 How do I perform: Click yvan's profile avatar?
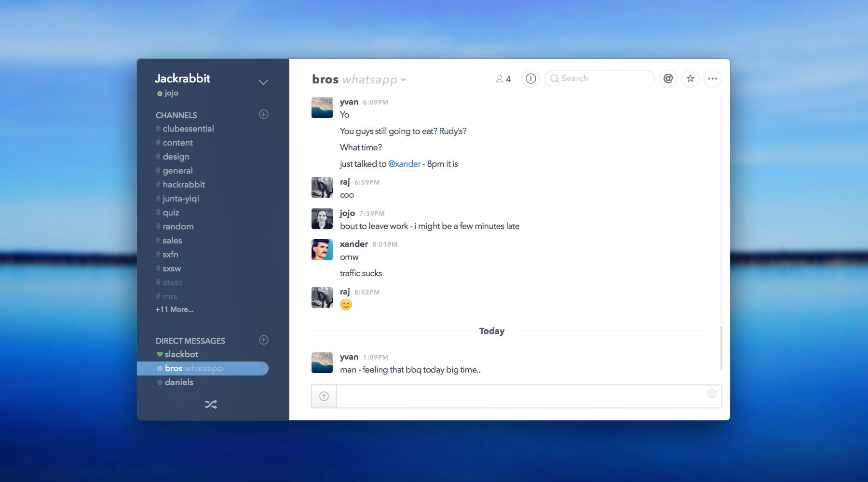coord(322,107)
